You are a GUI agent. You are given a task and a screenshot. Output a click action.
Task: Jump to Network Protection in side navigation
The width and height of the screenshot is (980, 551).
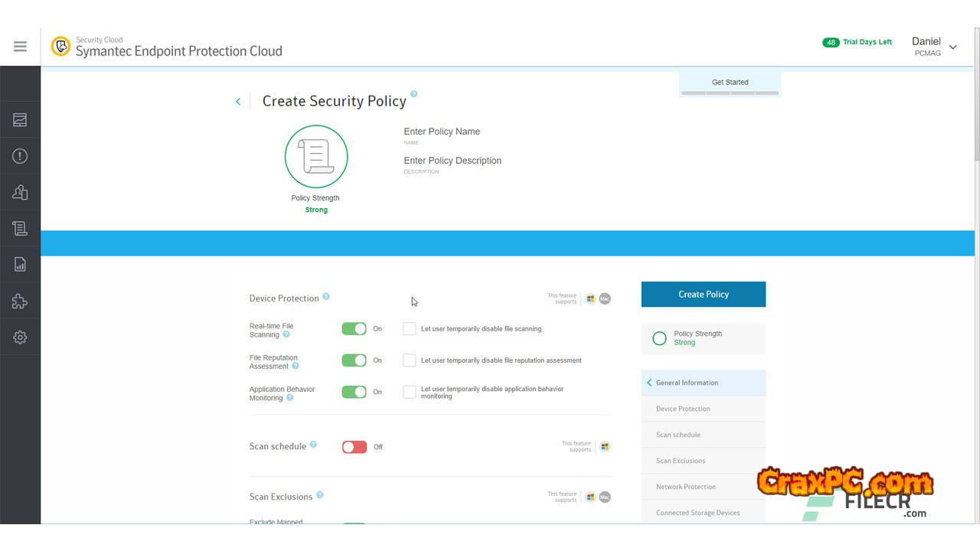point(685,487)
